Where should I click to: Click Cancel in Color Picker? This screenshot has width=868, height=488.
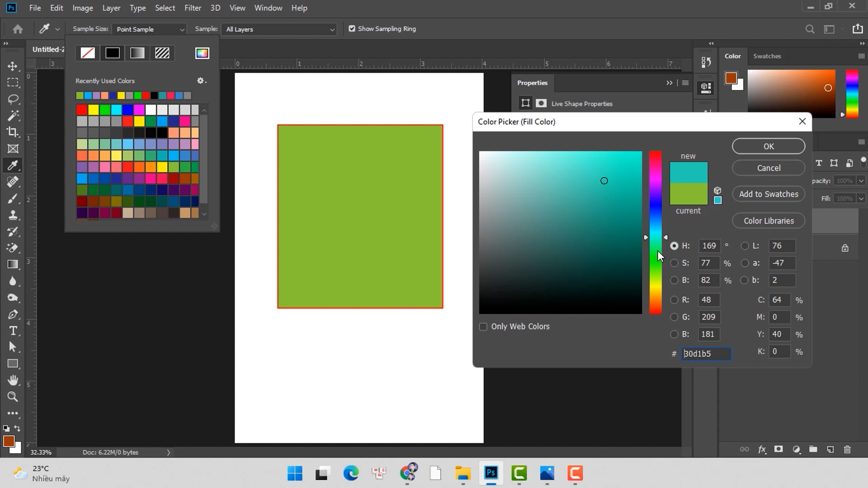coord(769,168)
